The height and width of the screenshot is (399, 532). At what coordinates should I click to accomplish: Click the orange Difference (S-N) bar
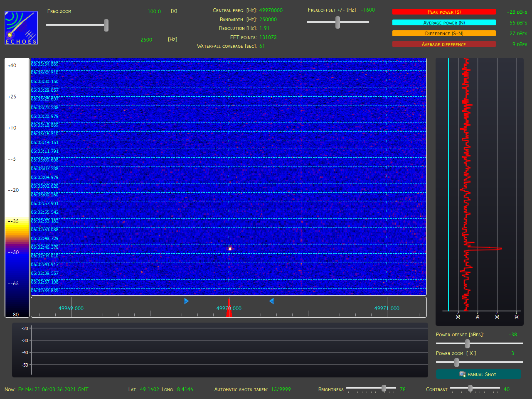coord(444,34)
